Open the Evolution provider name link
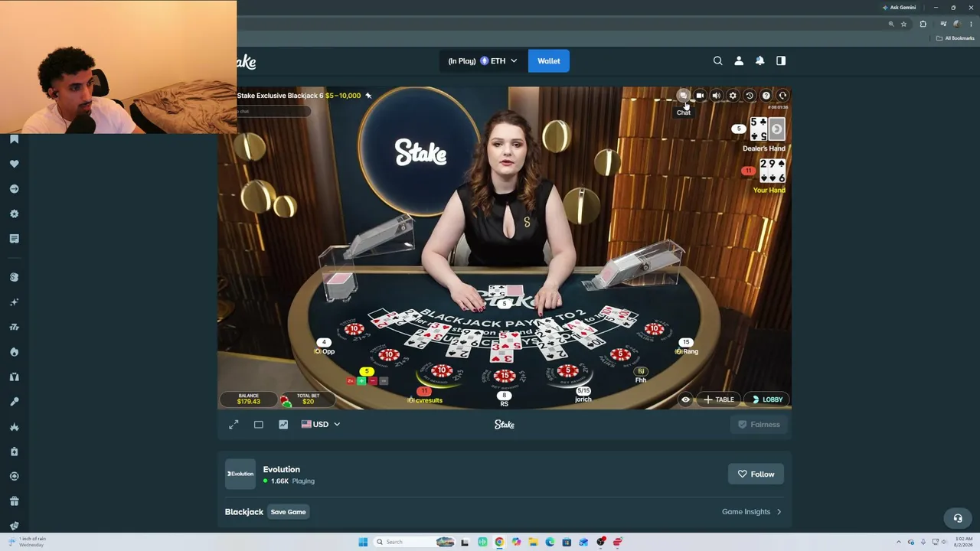Image resolution: width=980 pixels, height=551 pixels. coord(281,469)
